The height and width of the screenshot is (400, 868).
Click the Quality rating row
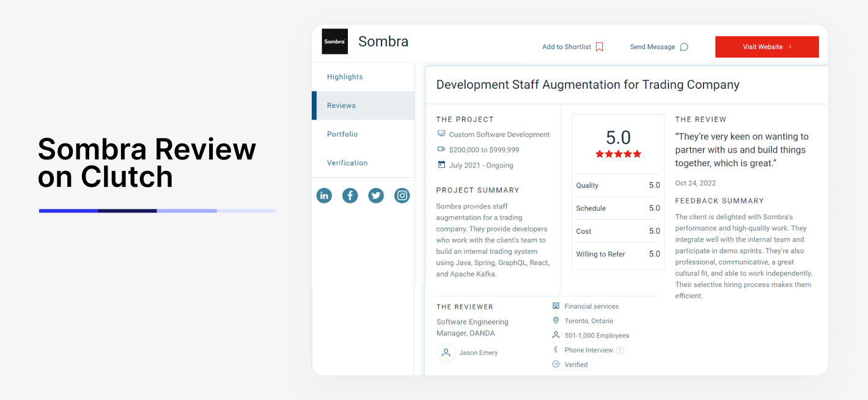[618, 186]
